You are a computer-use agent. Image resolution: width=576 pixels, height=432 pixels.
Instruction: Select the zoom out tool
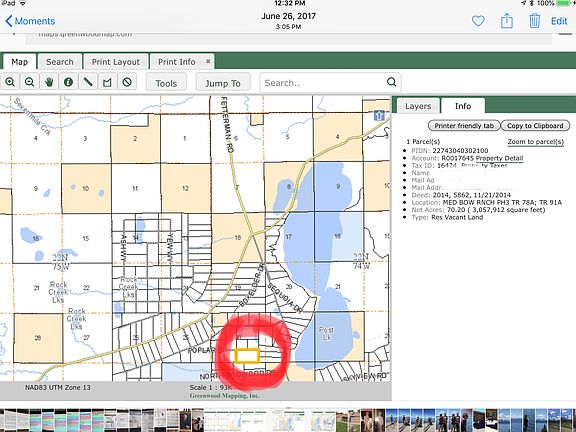29,82
